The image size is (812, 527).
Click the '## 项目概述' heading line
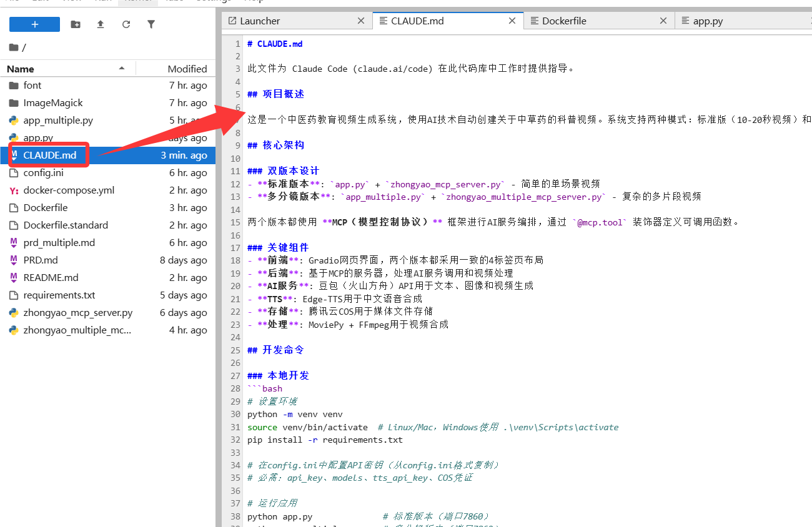tap(275, 94)
